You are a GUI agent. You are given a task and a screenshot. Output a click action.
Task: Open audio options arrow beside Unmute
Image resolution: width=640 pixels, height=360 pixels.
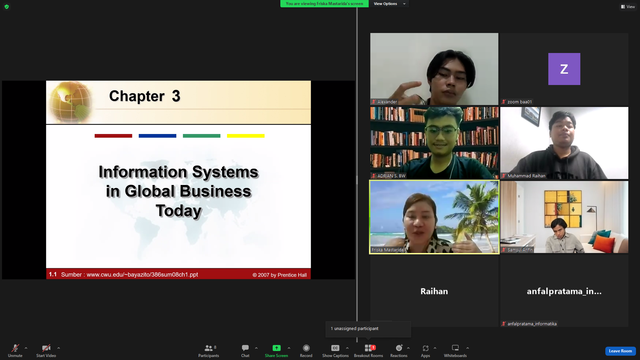point(26,348)
